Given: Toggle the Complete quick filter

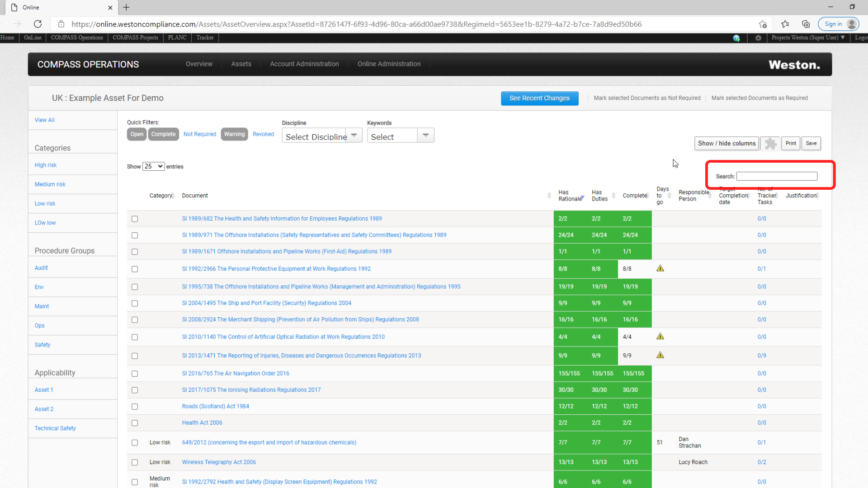Looking at the screenshot, I should [163, 134].
